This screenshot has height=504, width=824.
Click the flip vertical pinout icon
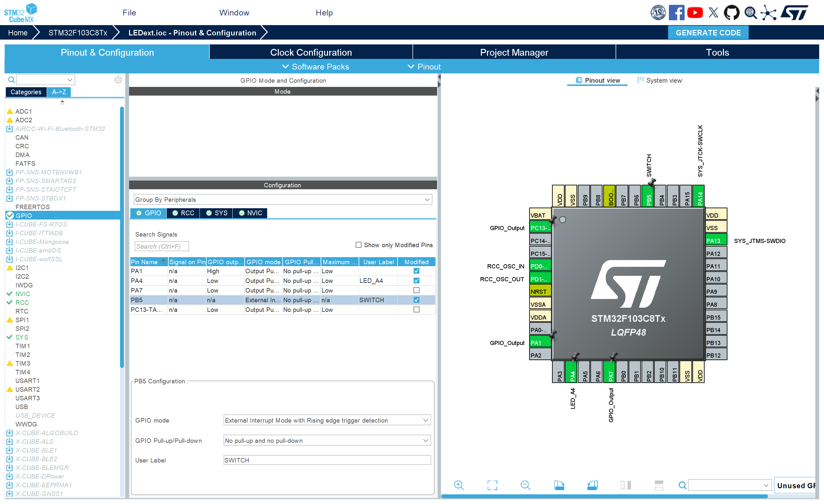point(659,485)
